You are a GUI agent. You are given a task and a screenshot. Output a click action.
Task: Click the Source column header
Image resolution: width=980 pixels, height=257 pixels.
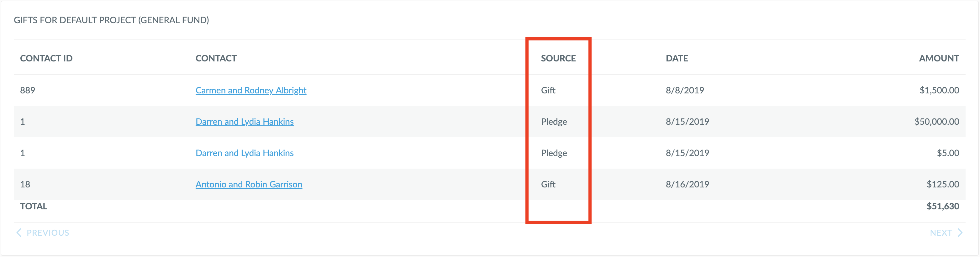click(x=558, y=58)
